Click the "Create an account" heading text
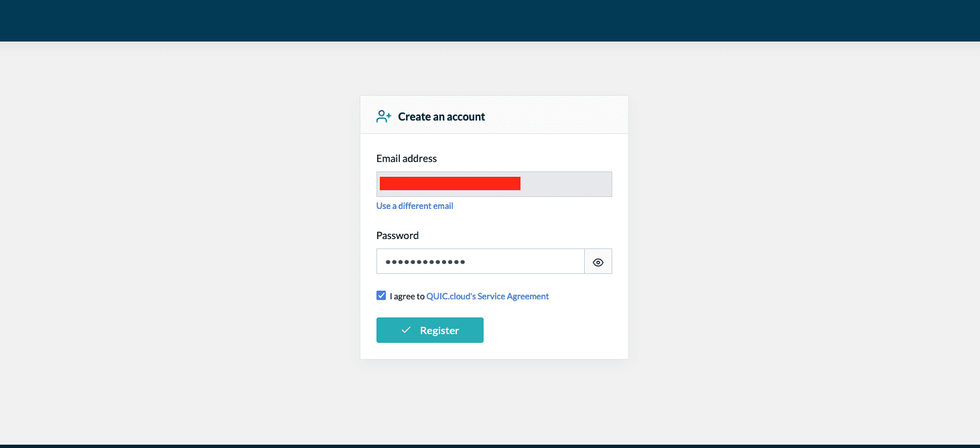980x448 pixels. point(441,117)
